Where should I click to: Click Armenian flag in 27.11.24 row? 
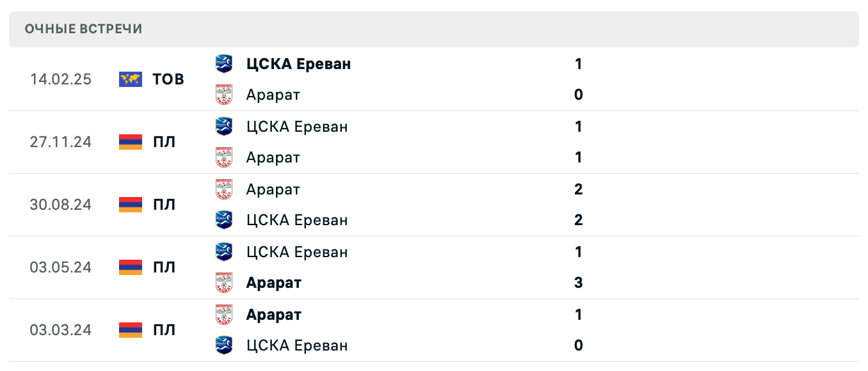pyautogui.click(x=131, y=142)
